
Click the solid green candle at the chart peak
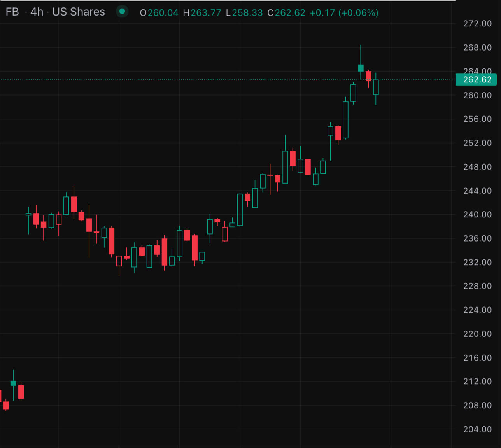[361, 68]
